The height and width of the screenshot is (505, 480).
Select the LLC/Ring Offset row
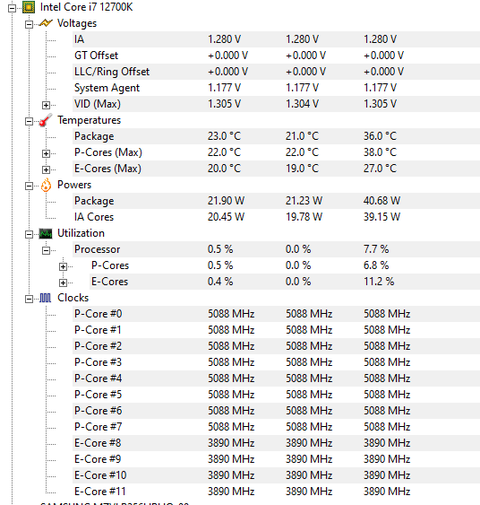pyautogui.click(x=276, y=72)
